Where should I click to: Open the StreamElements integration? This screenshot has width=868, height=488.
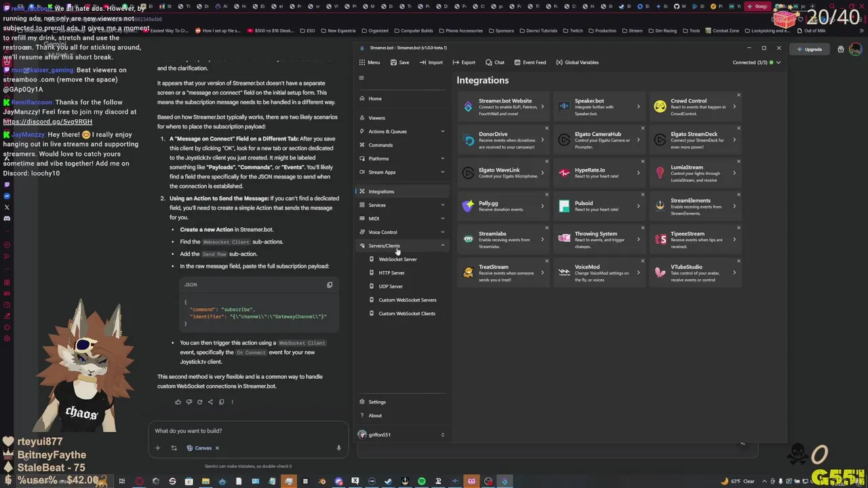[x=696, y=206]
